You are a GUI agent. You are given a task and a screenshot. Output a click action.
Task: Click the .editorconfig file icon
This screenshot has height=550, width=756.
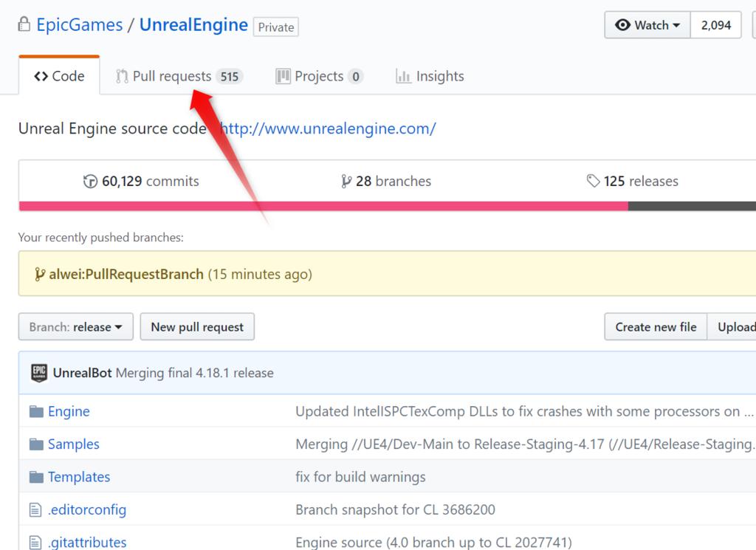[35, 509]
